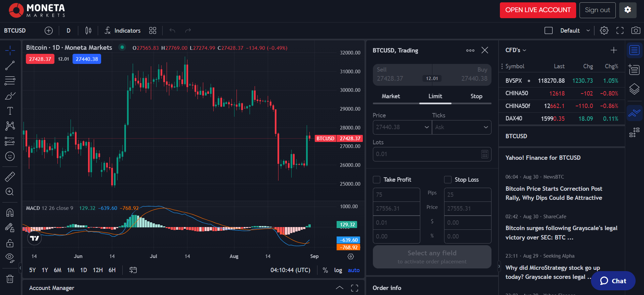
Task: Click the Stop Loss price field
Action: 468,209
